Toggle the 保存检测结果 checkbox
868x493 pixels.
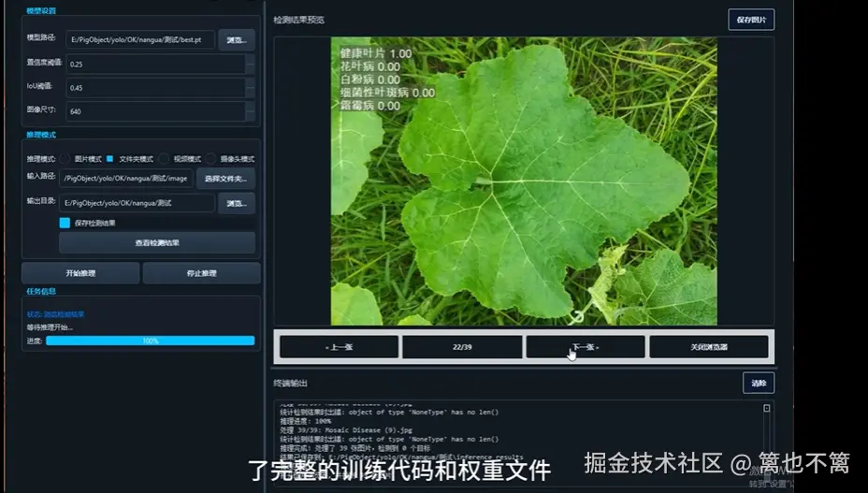coord(65,223)
